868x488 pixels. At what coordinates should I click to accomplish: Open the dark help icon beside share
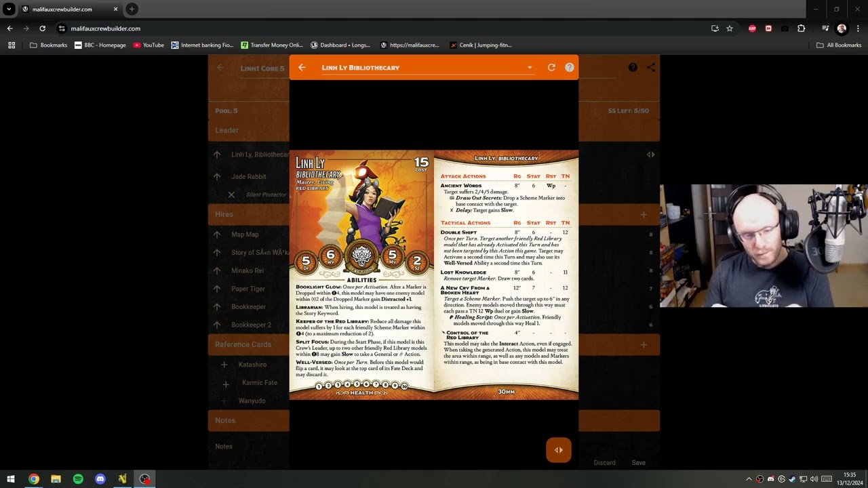[x=633, y=68]
